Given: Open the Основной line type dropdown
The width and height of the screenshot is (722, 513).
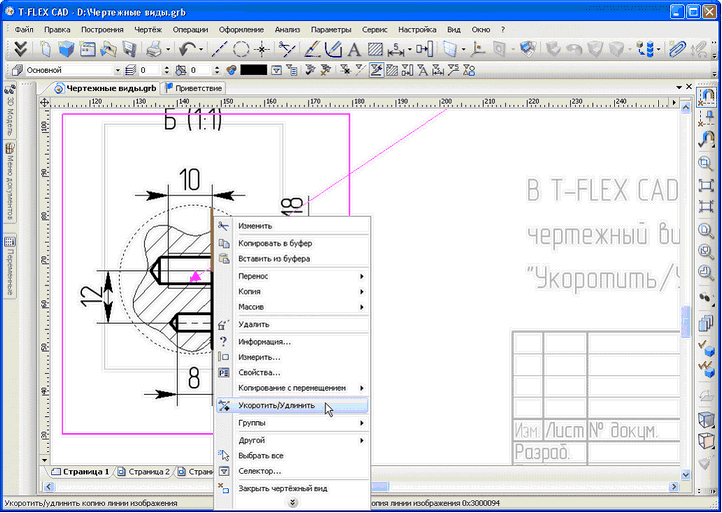Looking at the screenshot, I should (x=117, y=70).
